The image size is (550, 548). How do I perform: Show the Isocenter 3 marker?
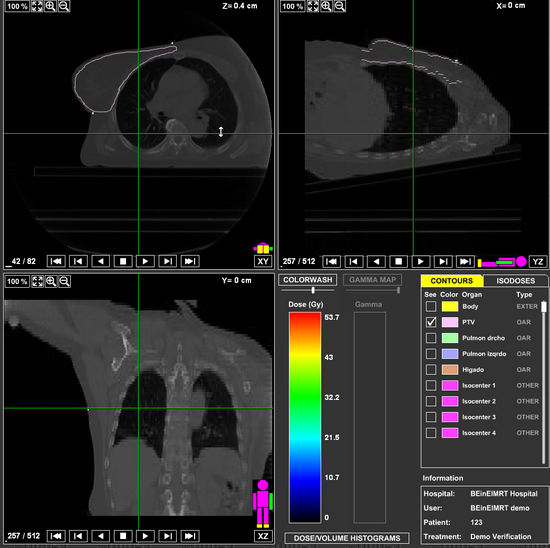click(x=431, y=417)
